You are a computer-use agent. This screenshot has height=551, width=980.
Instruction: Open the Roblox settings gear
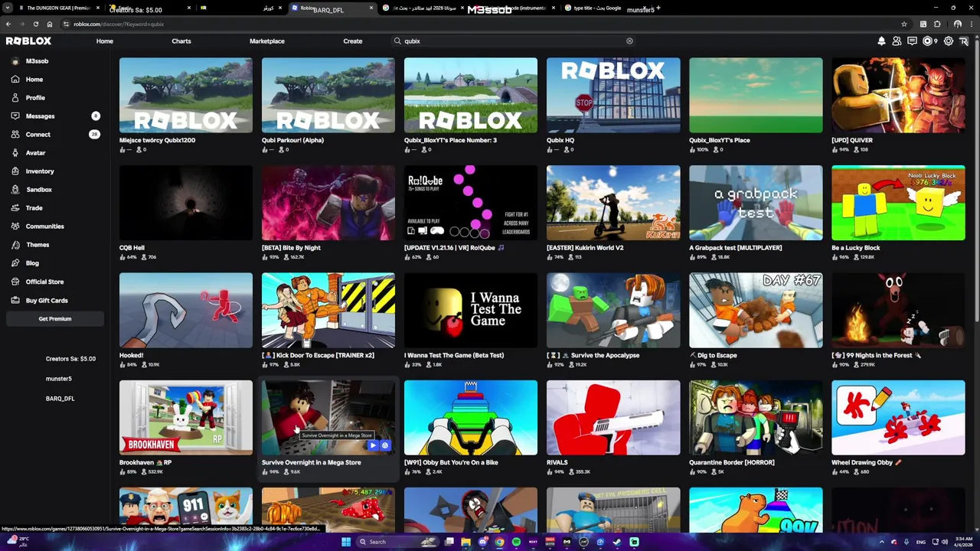pyautogui.click(x=948, y=41)
